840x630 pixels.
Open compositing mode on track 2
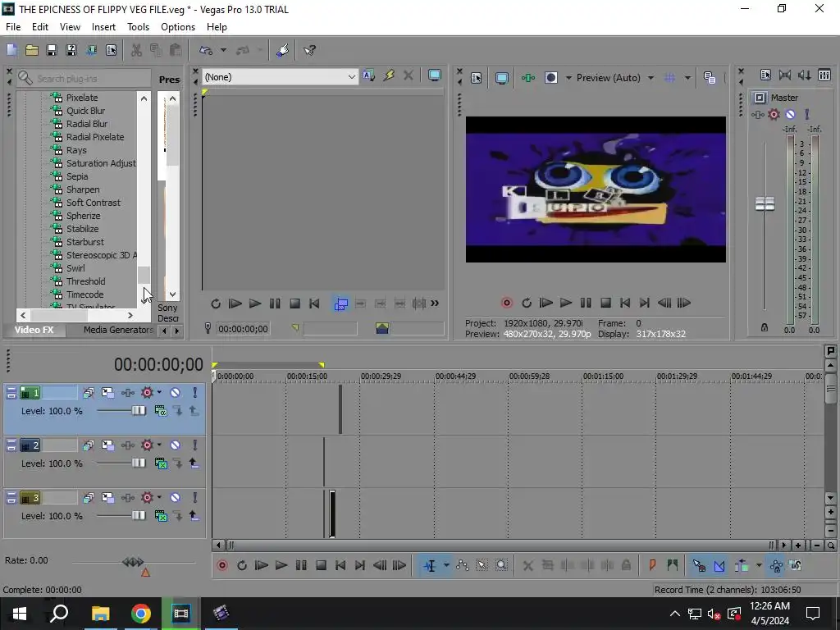160,463
